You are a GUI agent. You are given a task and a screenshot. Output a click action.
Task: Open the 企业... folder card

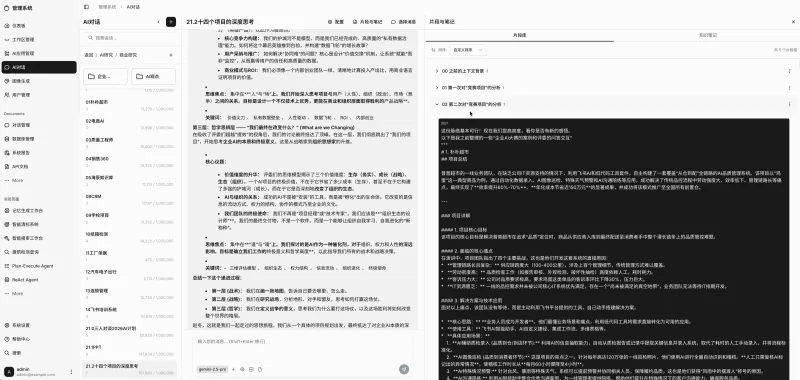(x=105, y=77)
